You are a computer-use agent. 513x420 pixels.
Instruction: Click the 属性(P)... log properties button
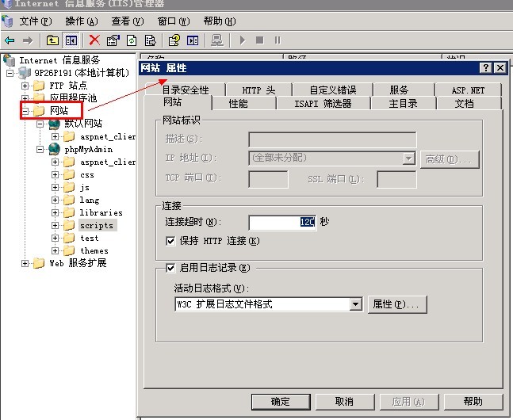397,304
